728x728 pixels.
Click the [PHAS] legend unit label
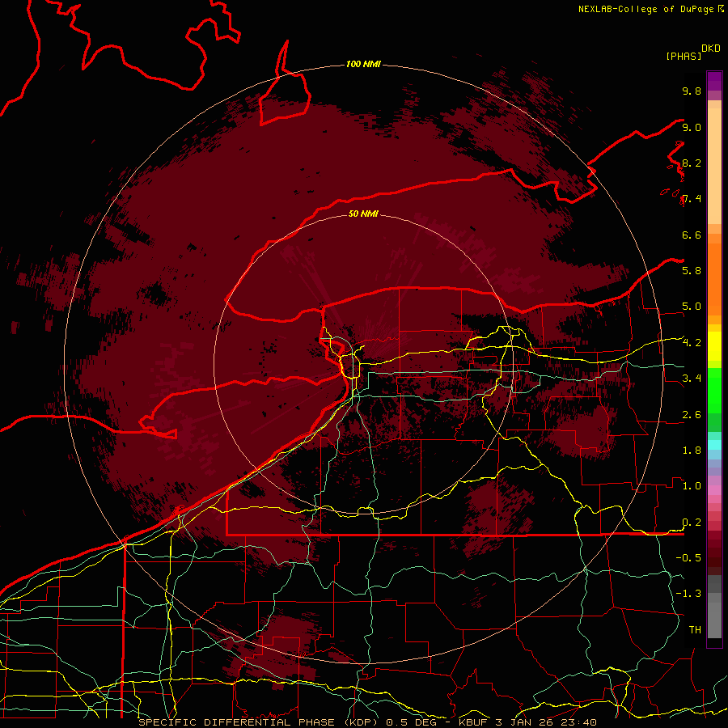pyautogui.click(x=684, y=56)
